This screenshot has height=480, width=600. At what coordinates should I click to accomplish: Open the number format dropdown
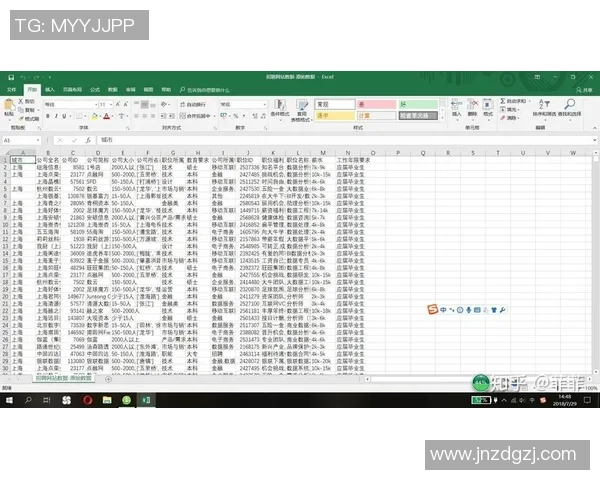click(265, 104)
